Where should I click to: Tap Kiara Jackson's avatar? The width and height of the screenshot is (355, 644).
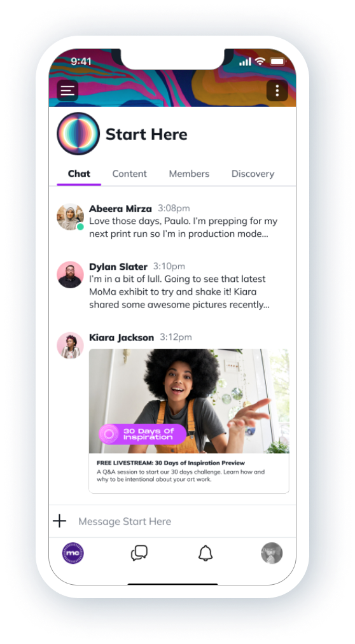tap(70, 346)
